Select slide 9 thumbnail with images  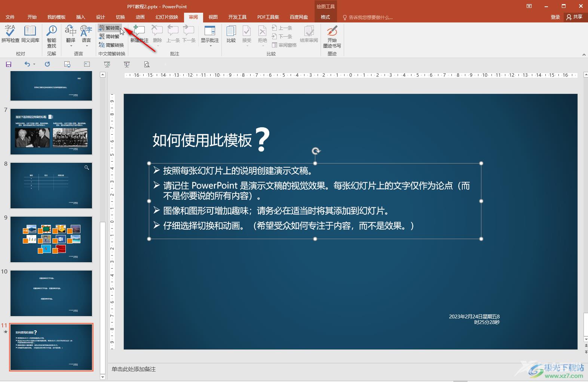click(x=51, y=239)
